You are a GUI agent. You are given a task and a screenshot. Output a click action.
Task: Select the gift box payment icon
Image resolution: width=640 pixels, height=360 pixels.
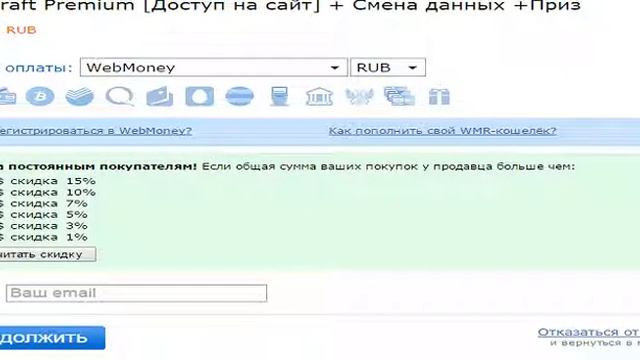(x=439, y=97)
